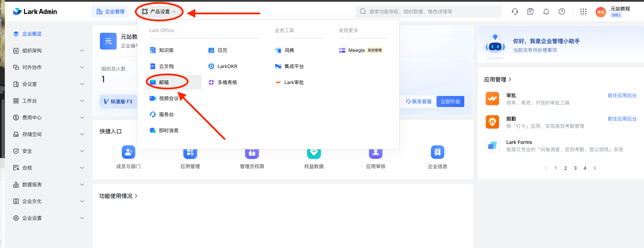The height and width of the screenshot is (248, 644).
Task: Open the task list clipboard icon
Action: [531, 12]
